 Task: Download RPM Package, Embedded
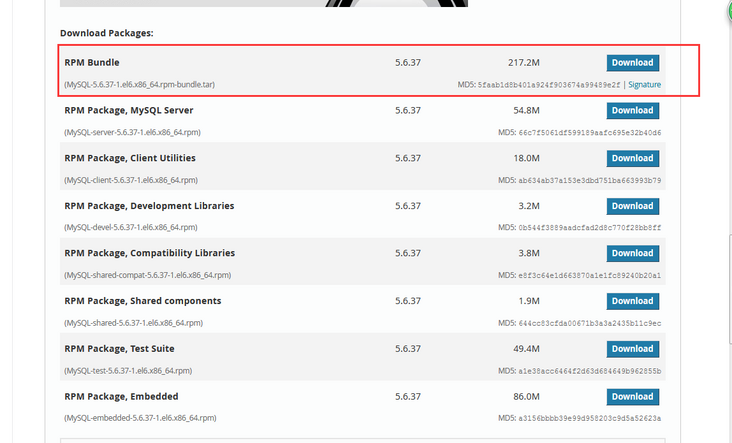coord(632,397)
